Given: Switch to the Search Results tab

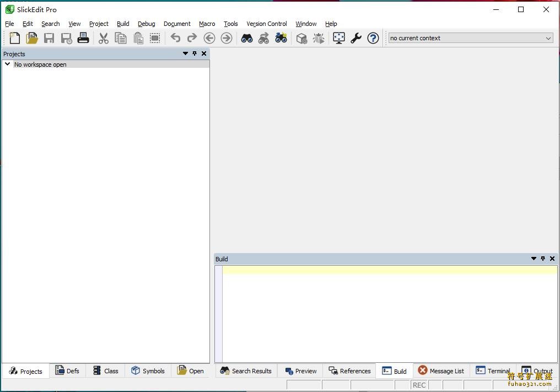Looking at the screenshot, I should [x=246, y=371].
